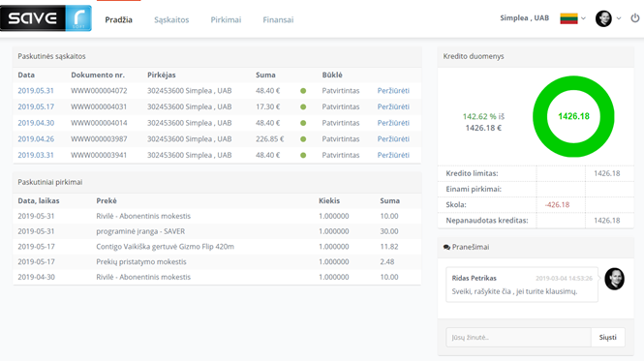Click the Siųsti send button
The width and height of the screenshot is (644, 361).
point(608,337)
